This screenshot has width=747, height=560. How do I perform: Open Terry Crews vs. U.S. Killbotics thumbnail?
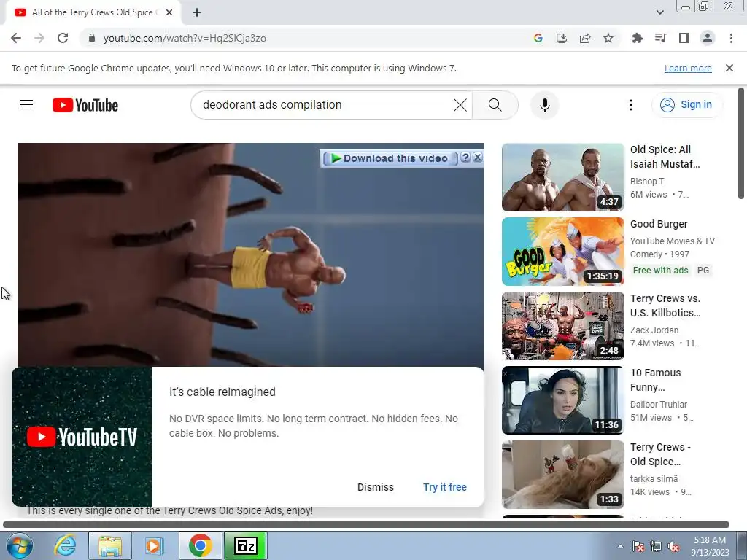tap(562, 326)
